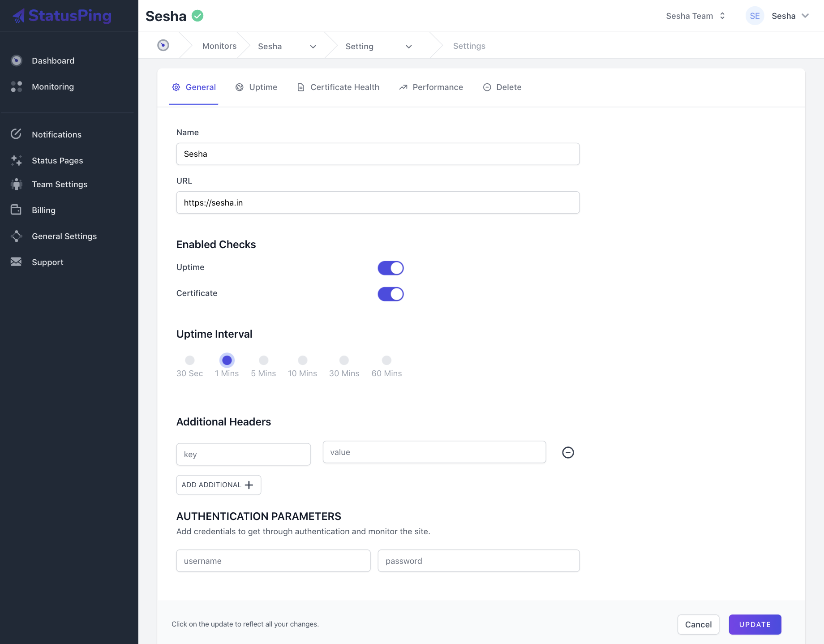
Task: Click the green verified check badge beside Sesha
Action: pos(197,16)
